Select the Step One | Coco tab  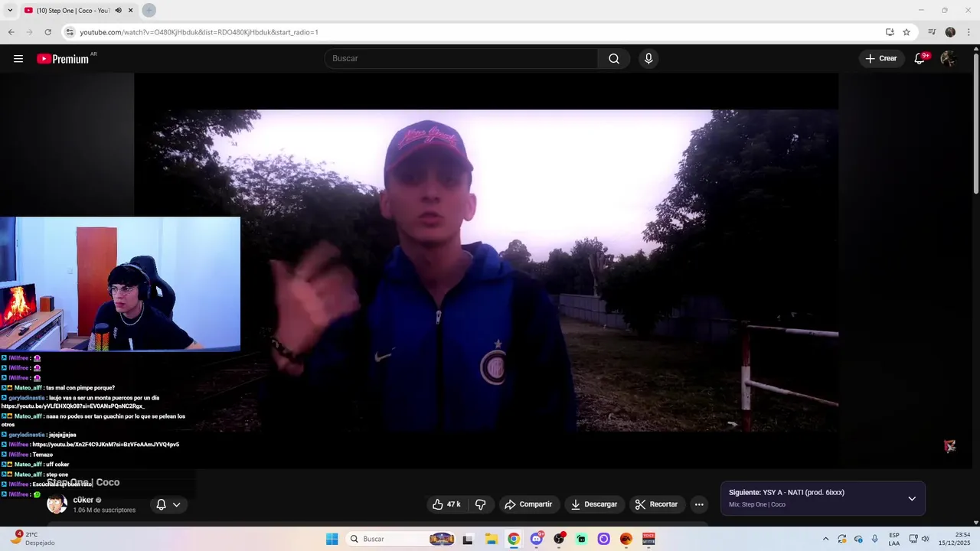pyautogui.click(x=73, y=10)
